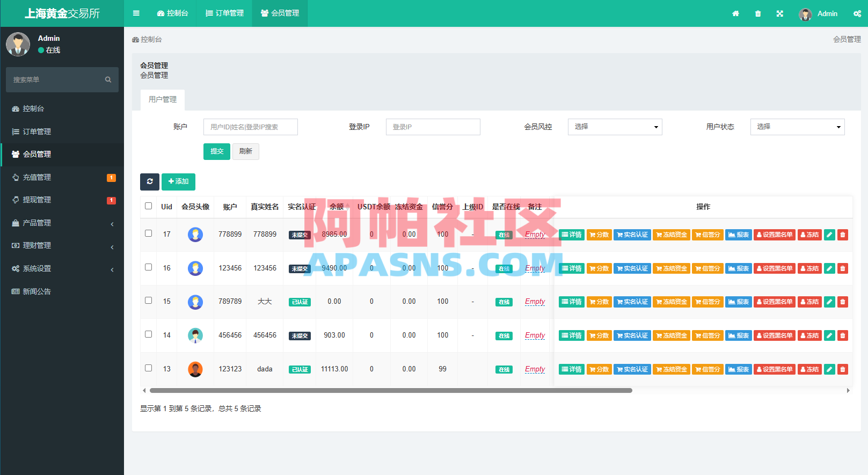Open 控制台 in the top navigation
The width and height of the screenshot is (868, 475).
click(x=173, y=13)
